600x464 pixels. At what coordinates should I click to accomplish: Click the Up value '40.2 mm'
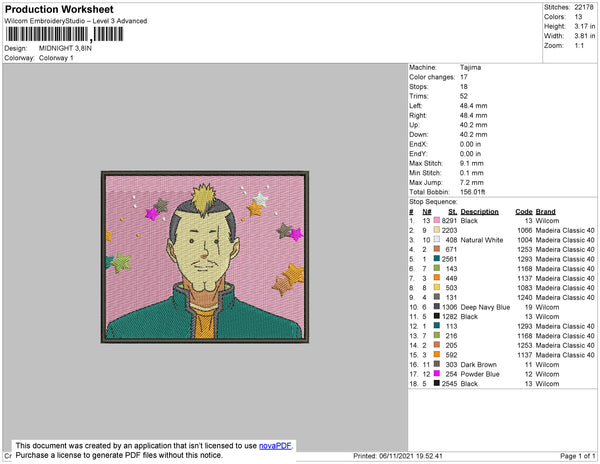tap(473, 125)
